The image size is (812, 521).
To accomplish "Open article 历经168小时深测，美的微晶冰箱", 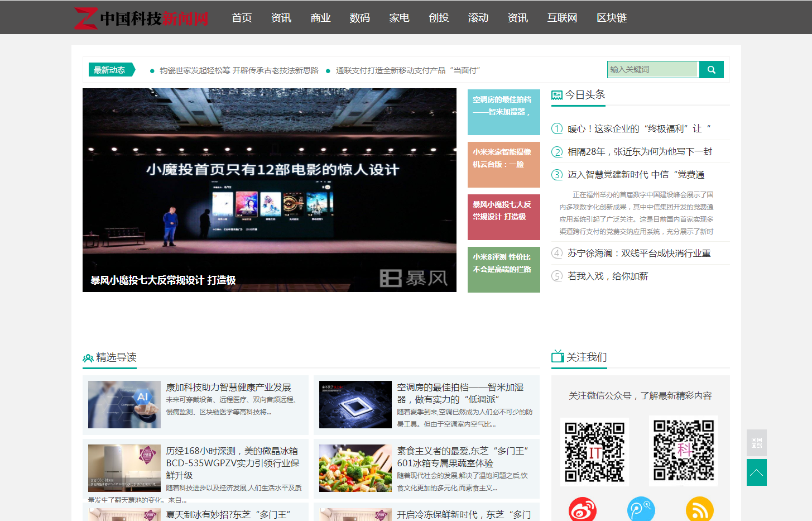I will pos(233,463).
